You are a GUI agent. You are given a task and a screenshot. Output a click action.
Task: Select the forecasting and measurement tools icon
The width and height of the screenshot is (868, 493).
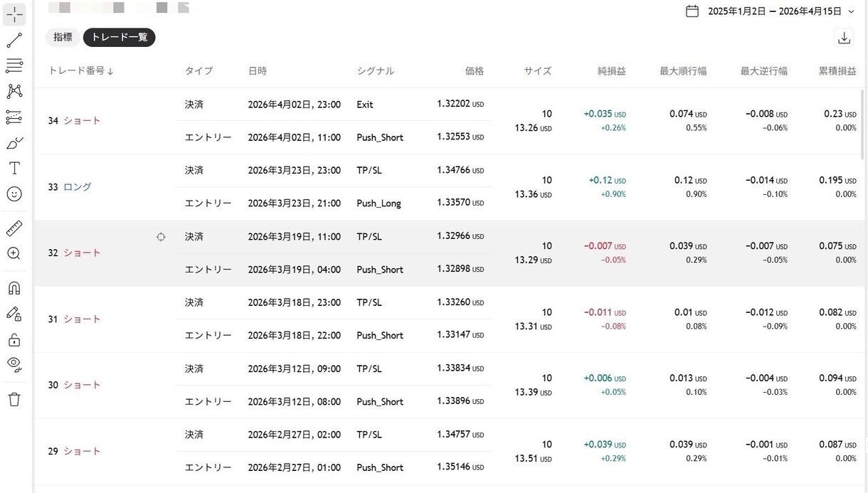point(14,117)
